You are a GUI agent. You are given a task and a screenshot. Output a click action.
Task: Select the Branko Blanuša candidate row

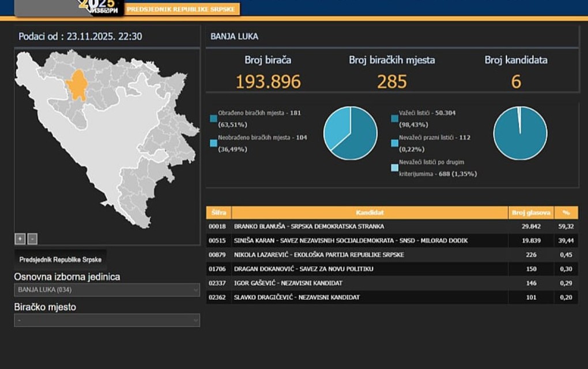pyautogui.click(x=369, y=227)
